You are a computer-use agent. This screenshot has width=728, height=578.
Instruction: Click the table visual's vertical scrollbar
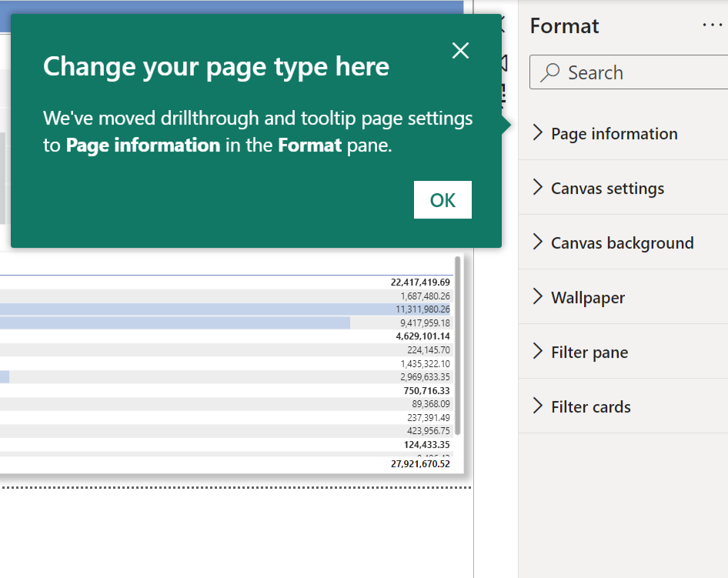point(457,346)
